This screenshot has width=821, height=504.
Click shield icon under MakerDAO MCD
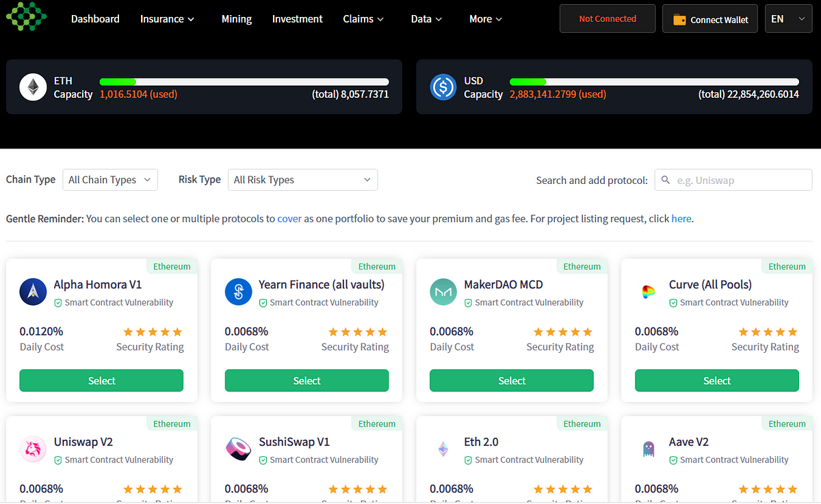(x=469, y=303)
